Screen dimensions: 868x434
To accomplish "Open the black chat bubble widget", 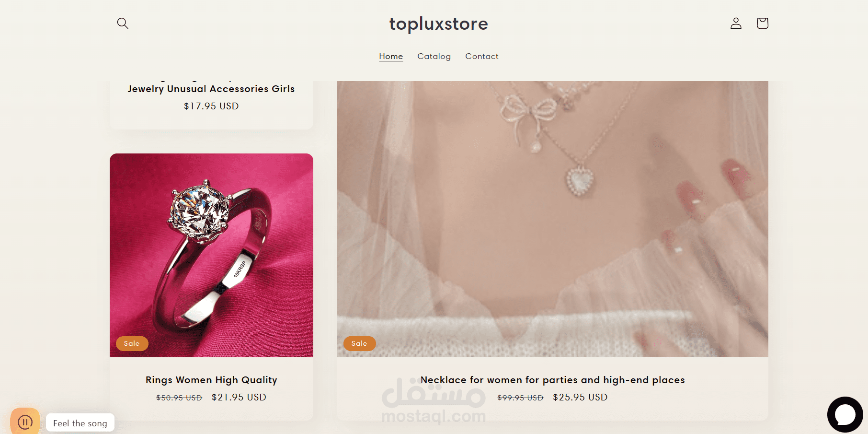I will pos(845,414).
